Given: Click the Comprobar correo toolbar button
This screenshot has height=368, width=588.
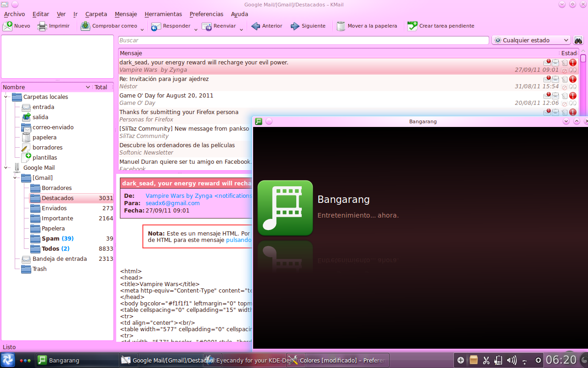Looking at the screenshot, I should (x=109, y=26).
